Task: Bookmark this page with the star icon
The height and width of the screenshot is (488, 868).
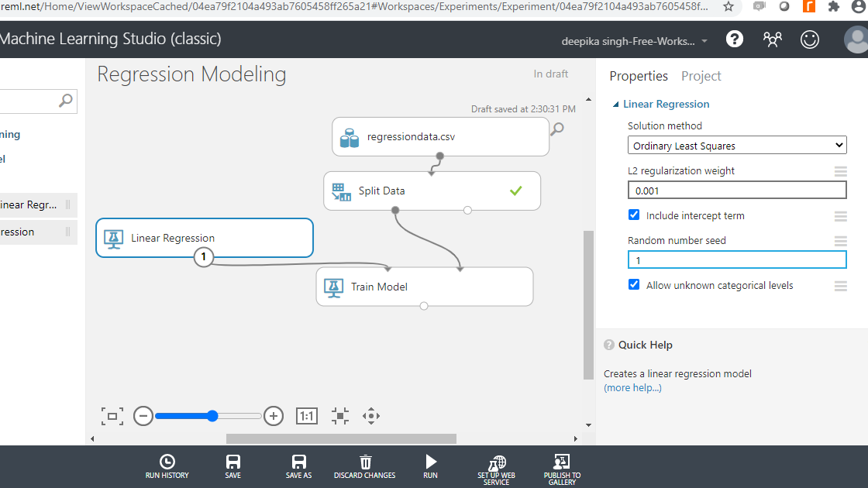Action: click(x=728, y=7)
